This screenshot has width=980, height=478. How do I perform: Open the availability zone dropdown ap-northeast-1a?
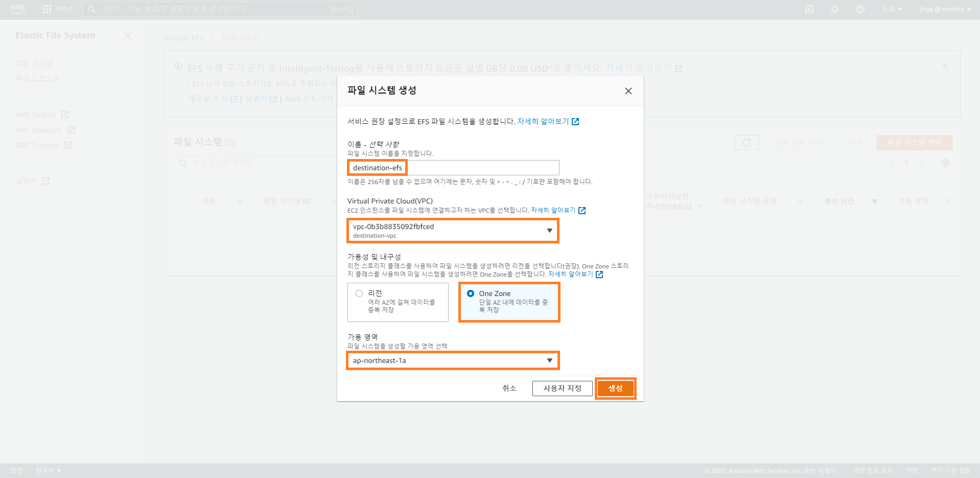tap(453, 360)
